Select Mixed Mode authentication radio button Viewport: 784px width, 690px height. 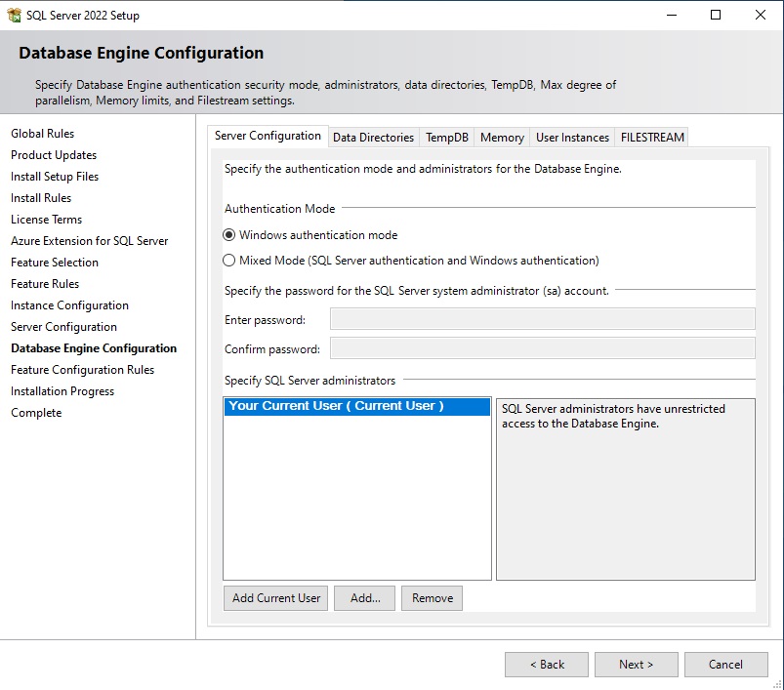229,261
